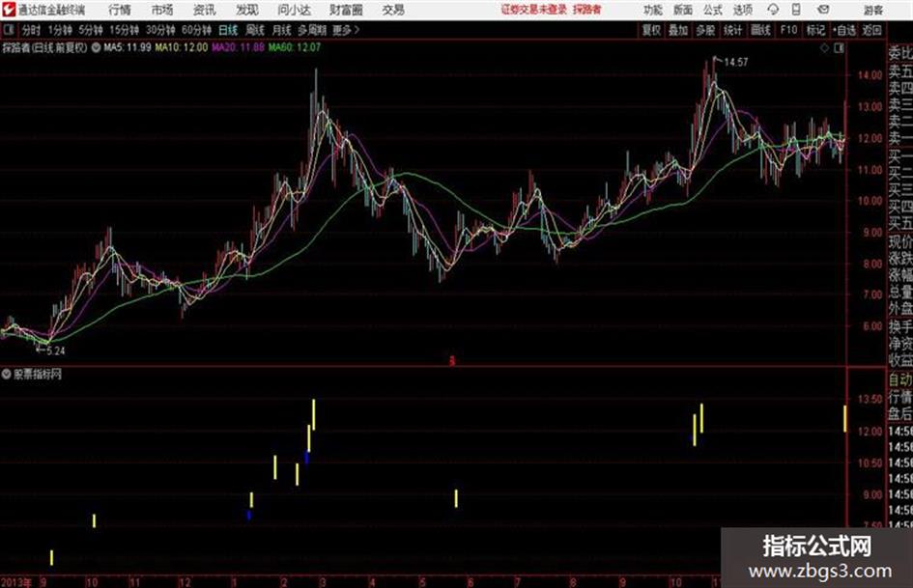Open the 交易 menu
913x588 pixels.
[x=393, y=10]
